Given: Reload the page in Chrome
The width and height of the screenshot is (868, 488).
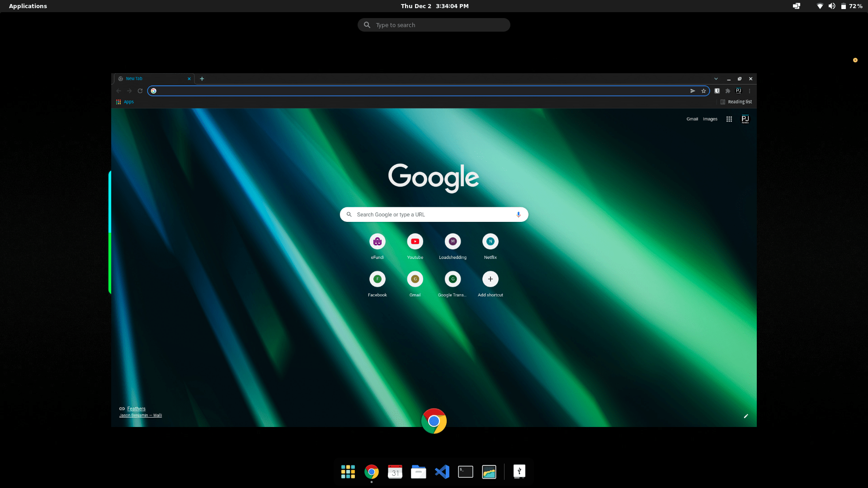Looking at the screenshot, I should (x=140, y=91).
